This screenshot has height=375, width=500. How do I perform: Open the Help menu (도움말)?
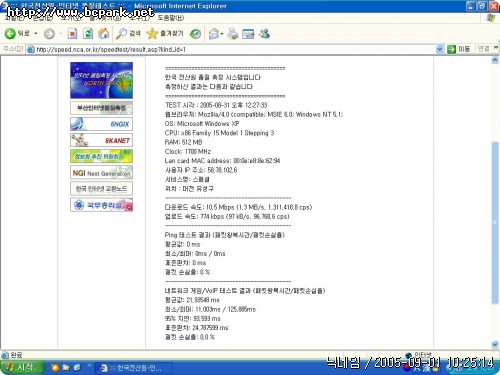pyautogui.click(x=170, y=18)
